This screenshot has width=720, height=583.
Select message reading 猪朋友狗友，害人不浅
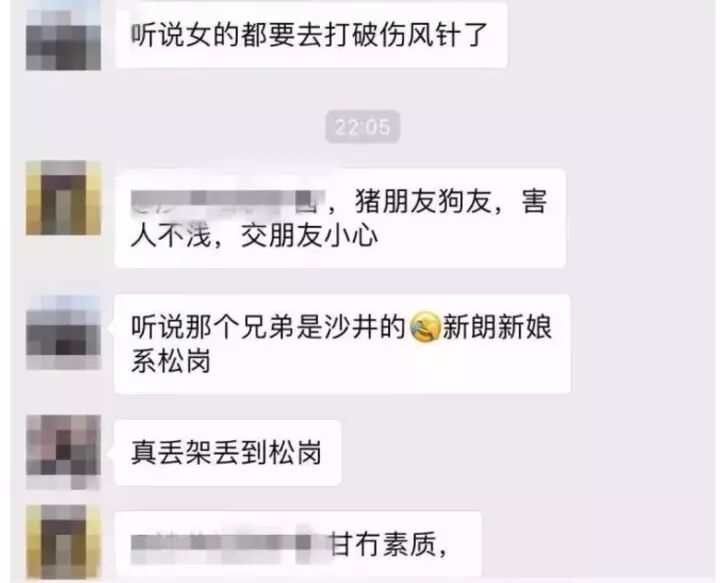tap(340, 218)
